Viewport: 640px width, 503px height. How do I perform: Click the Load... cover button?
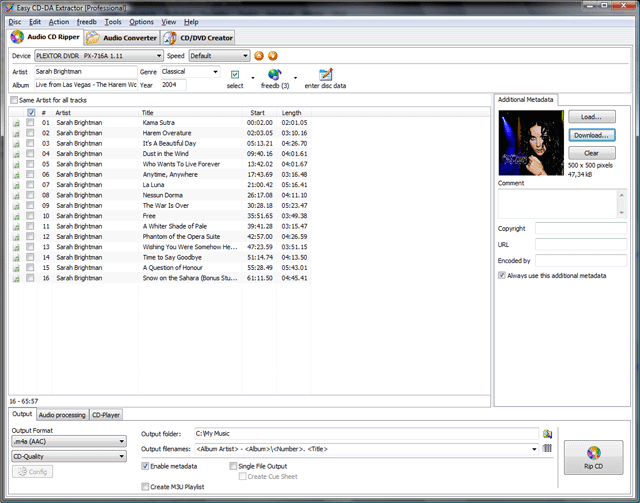(x=592, y=117)
